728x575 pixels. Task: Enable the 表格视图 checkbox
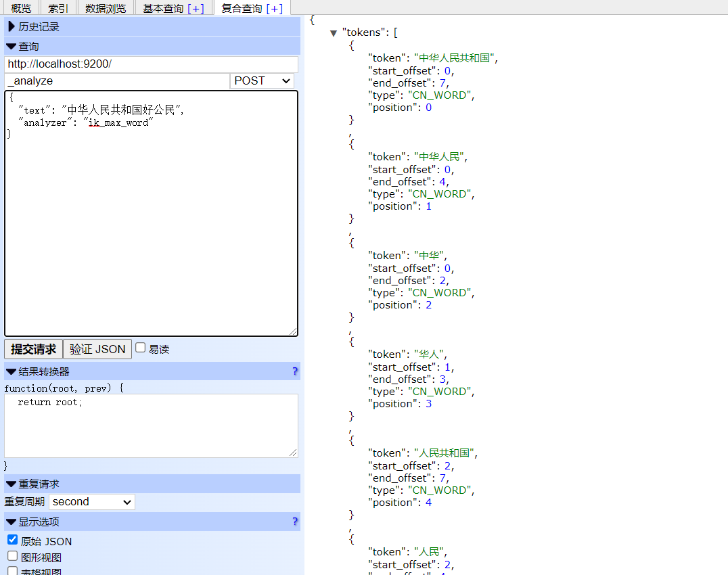[13, 571]
